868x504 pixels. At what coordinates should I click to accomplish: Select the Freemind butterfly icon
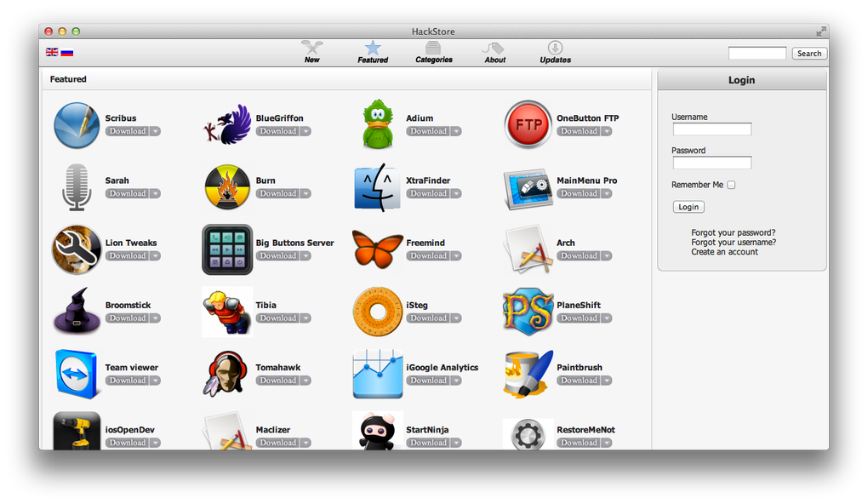point(378,249)
